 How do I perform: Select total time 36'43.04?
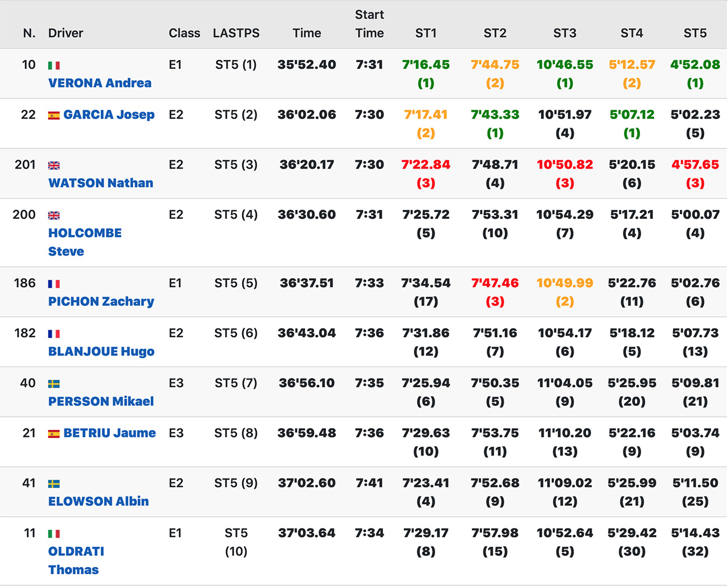pos(307,333)
